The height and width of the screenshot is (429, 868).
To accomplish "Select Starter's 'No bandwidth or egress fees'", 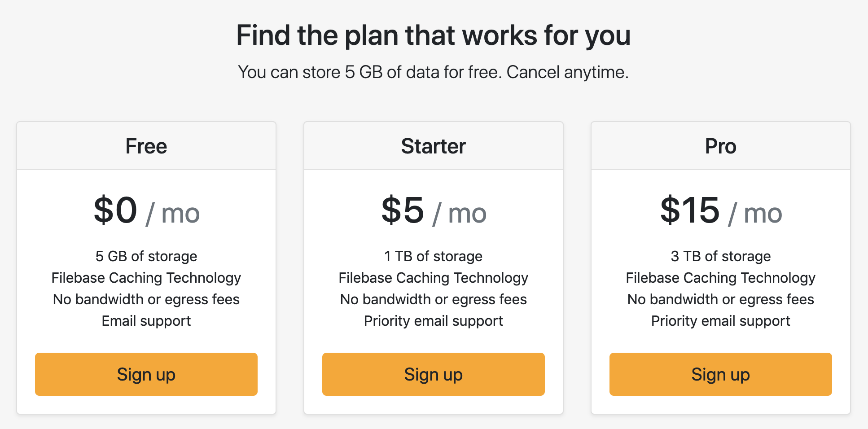I will tap(433, 299).
